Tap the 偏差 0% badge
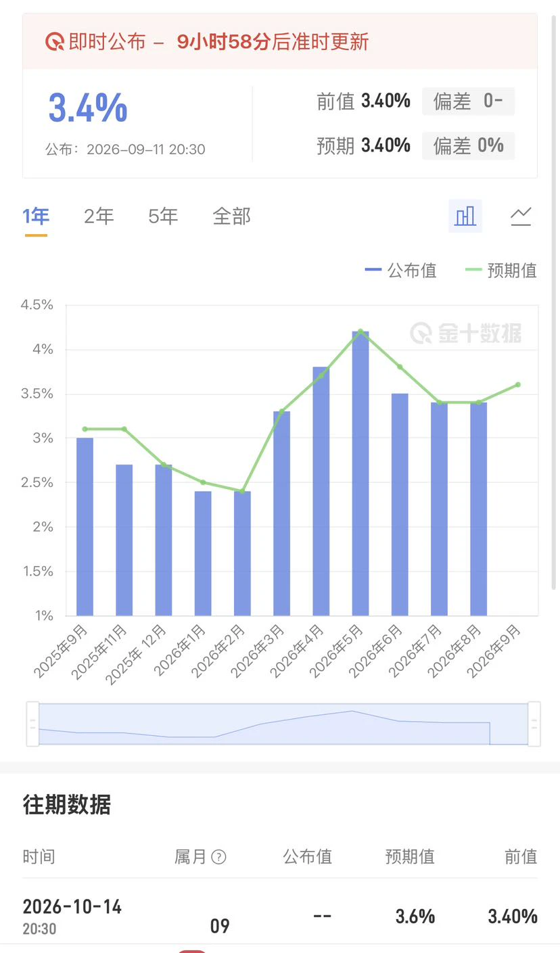Screen dimensions: 560x953 468,145
